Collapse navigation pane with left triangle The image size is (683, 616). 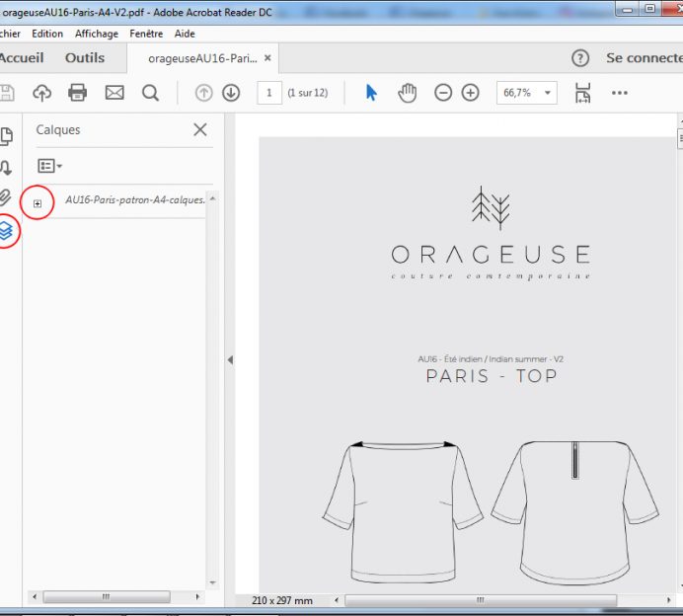click(x=230, y=360)
